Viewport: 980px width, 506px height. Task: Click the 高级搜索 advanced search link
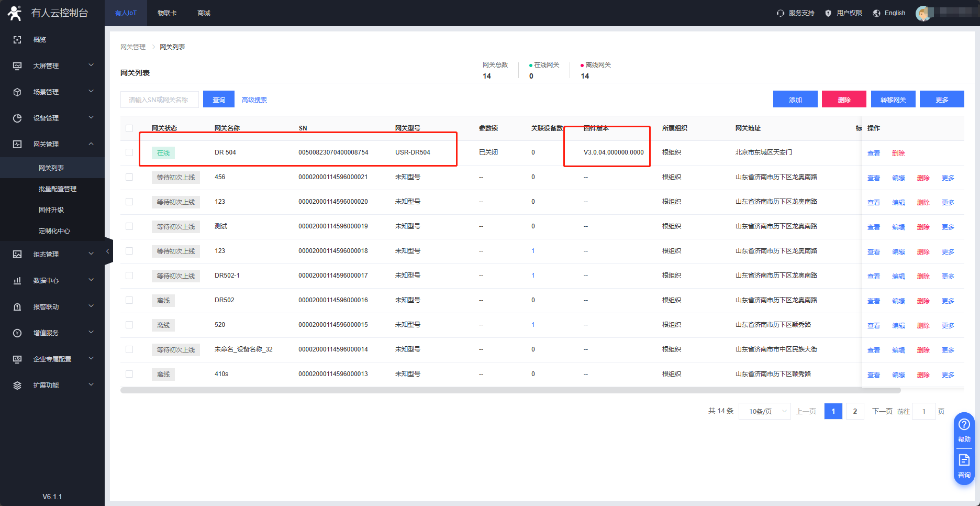point(254,100)
